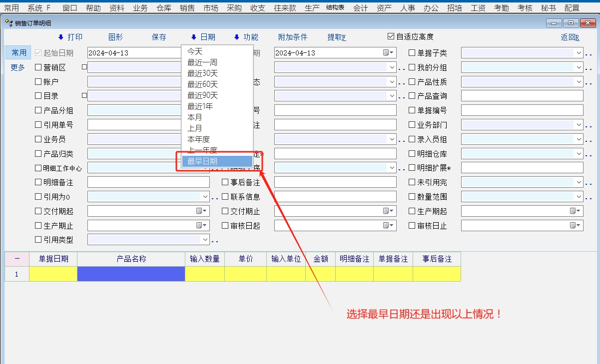Open the 引用类型 combo box

click(x=205, y=240)
